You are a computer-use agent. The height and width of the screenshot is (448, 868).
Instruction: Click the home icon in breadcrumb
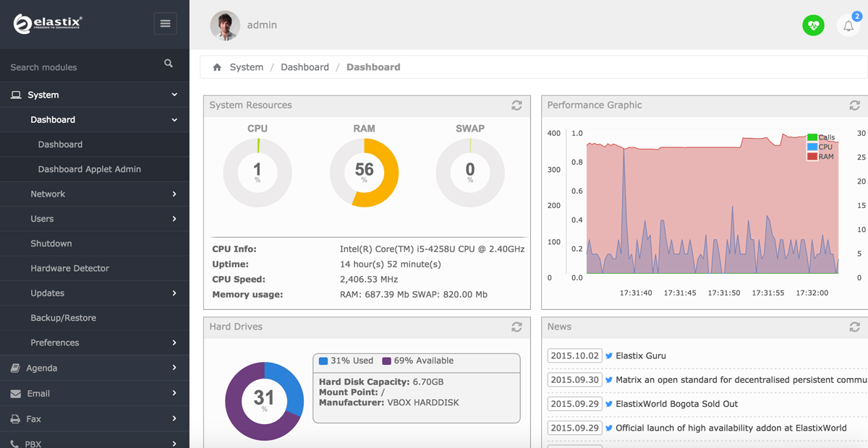tap(217, 67)
